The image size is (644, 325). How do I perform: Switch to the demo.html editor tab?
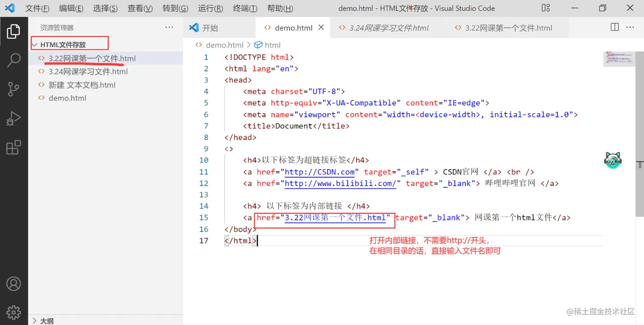[293, 28]
